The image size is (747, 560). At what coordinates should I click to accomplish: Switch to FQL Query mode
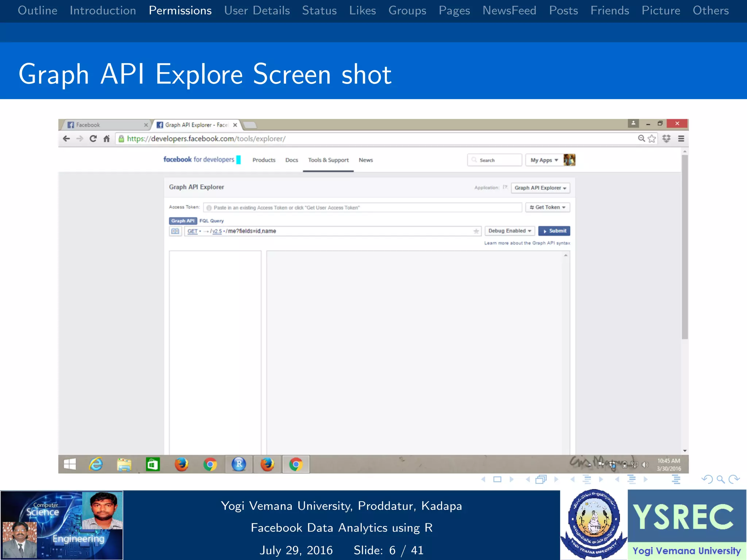coord(212,221)
